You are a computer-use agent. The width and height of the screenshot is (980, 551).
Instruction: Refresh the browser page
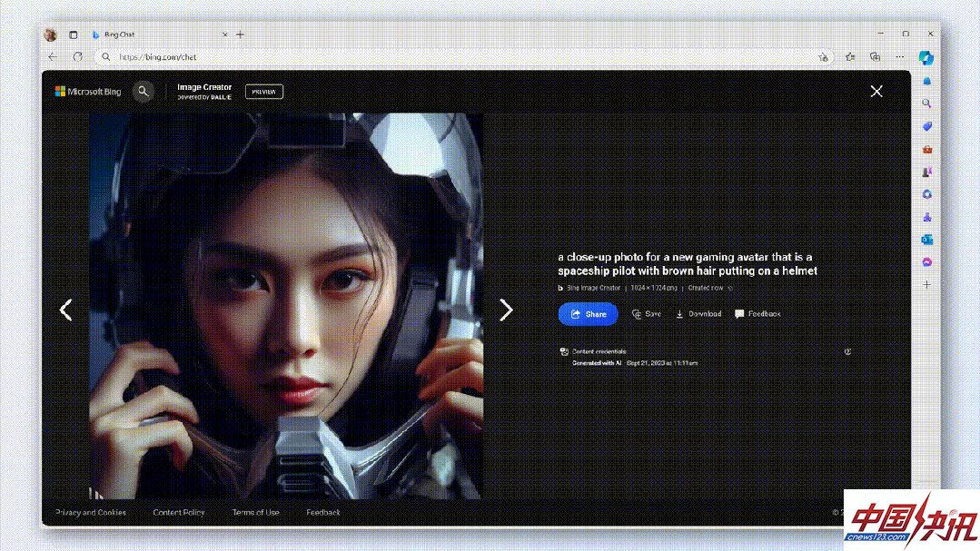[x=77, y=57]
